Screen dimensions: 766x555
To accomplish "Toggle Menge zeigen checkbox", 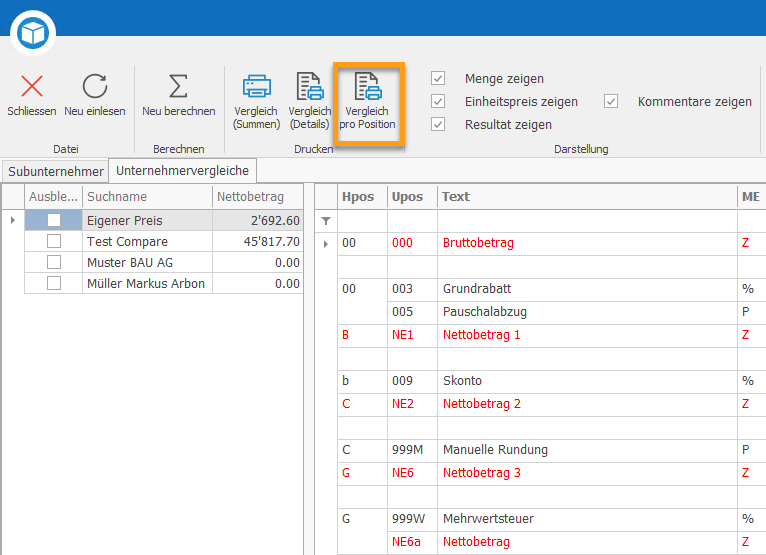I will (x=438, y=78).
